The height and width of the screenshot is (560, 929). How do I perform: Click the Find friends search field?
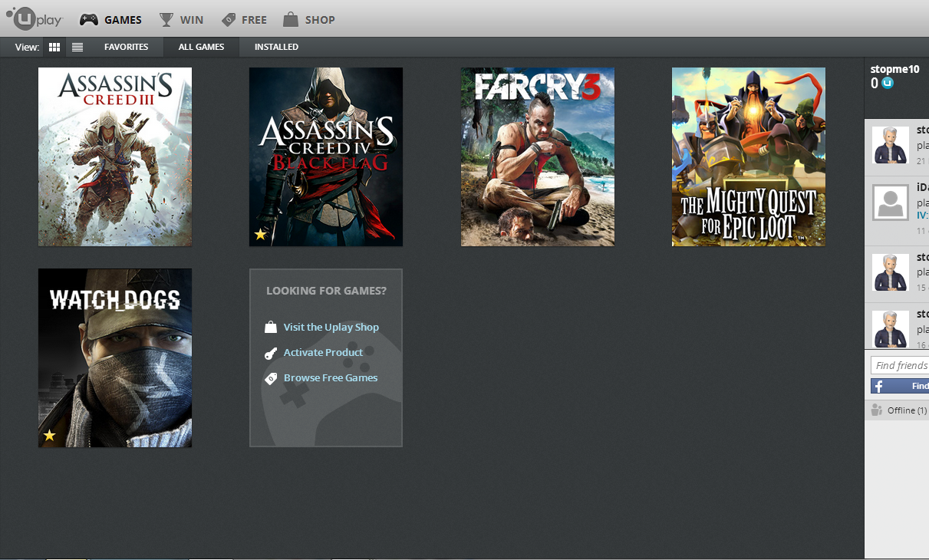(900, 365)
